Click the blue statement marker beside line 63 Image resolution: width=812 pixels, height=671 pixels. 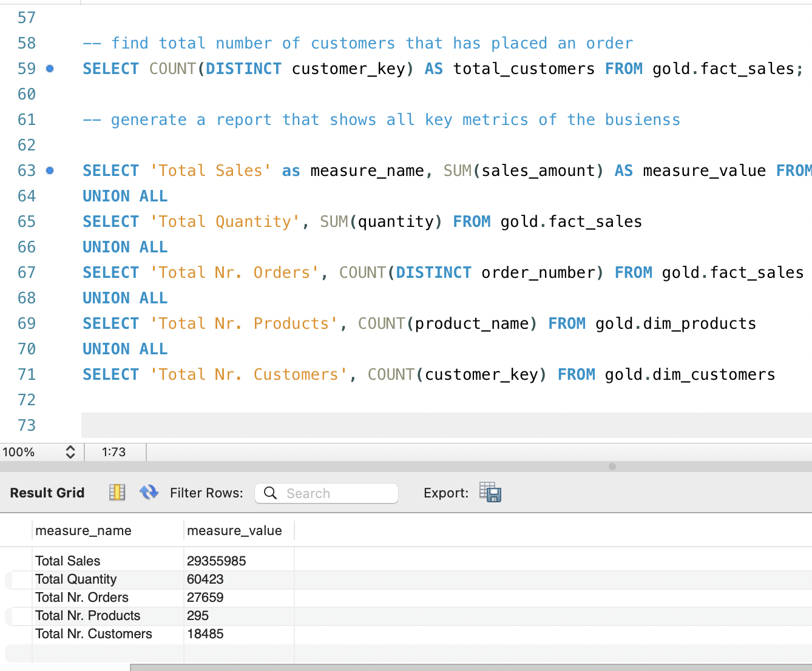click(50, 170)
